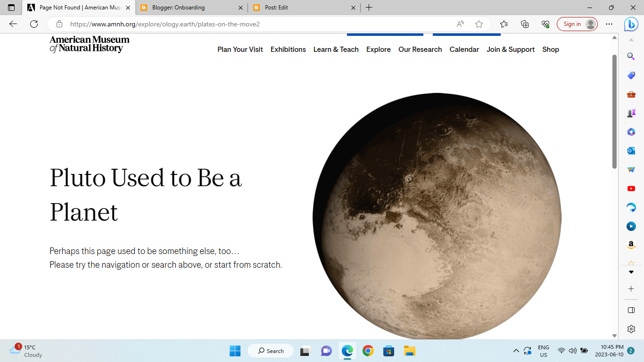The height and width of the screenshot is (362, 644).
Task: Switch to the Blogger: Onboarding tab
Action: click(x=191, y=8)
